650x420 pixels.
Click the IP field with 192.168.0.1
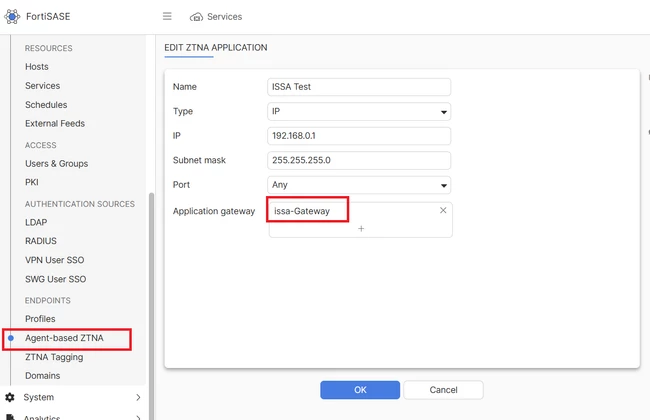[x=359, y=136]
